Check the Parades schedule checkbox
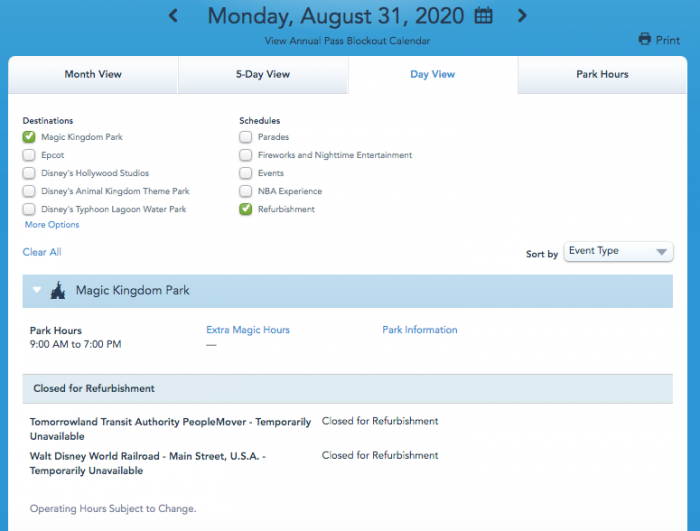Viewport: 700px width, 531px height. tap(246, 137)
